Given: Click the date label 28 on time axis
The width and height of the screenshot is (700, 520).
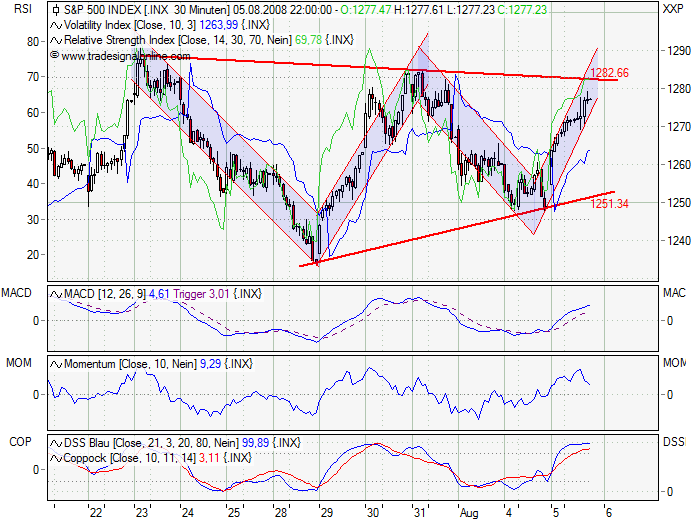Looking at the screenshot, I should (x=281, y=512).
